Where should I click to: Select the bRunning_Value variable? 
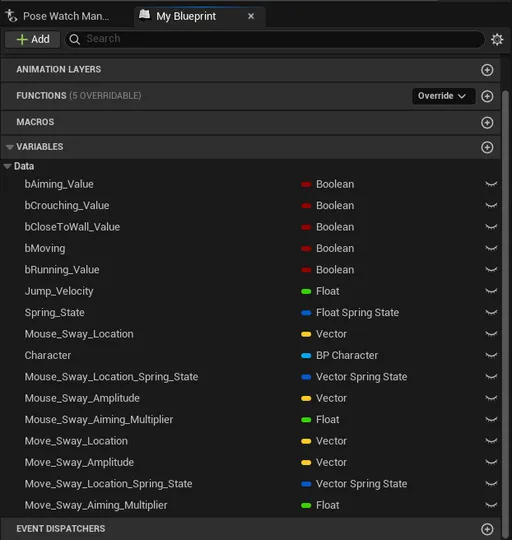pos(62,270)
